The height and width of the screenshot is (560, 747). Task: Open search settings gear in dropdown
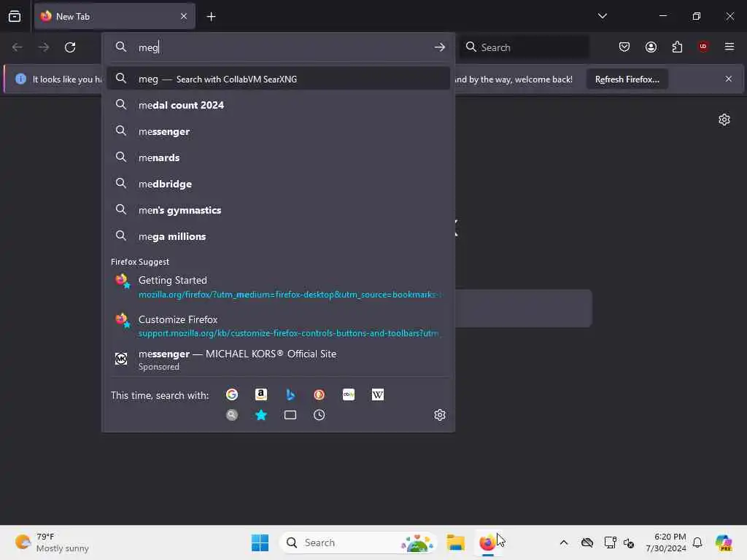(x=439, y=415)
